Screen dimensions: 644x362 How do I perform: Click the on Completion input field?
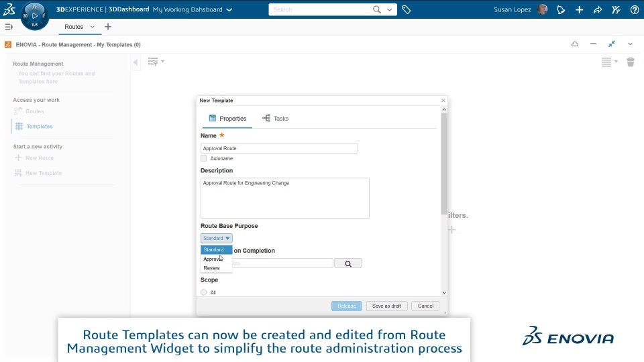[282, 263]
